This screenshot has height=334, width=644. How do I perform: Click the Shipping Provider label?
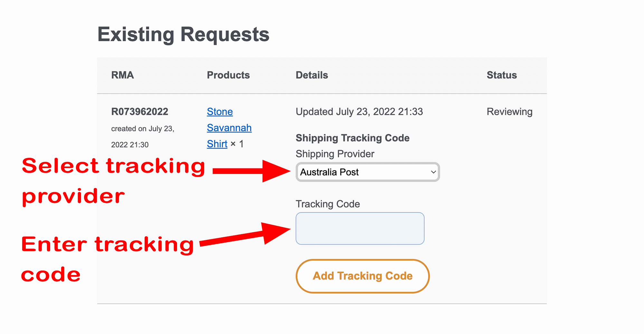click(335, 154)
